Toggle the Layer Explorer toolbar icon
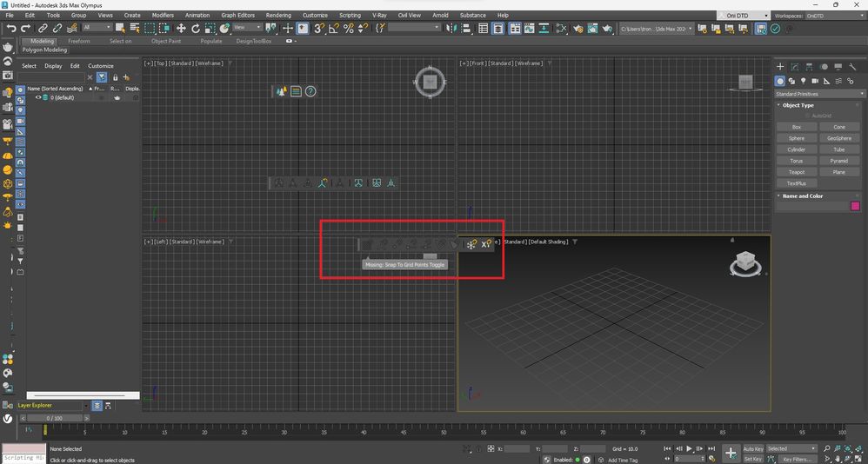 pos(497,28)
